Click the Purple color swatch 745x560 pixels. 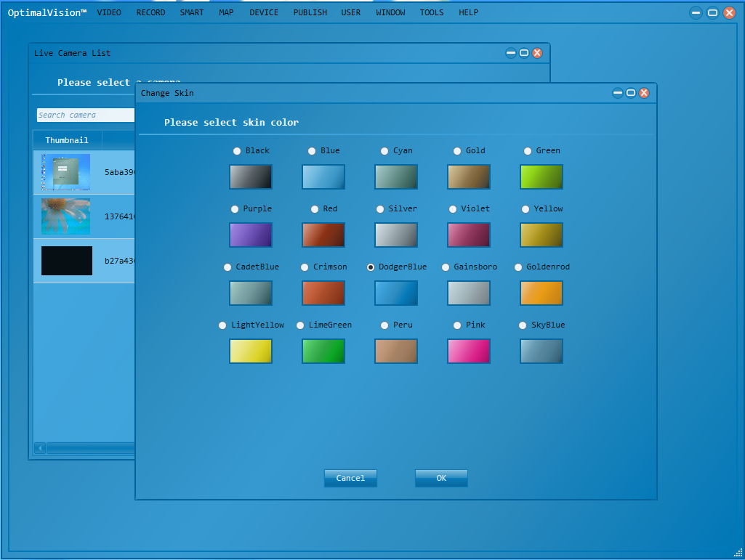click(250, 235)
